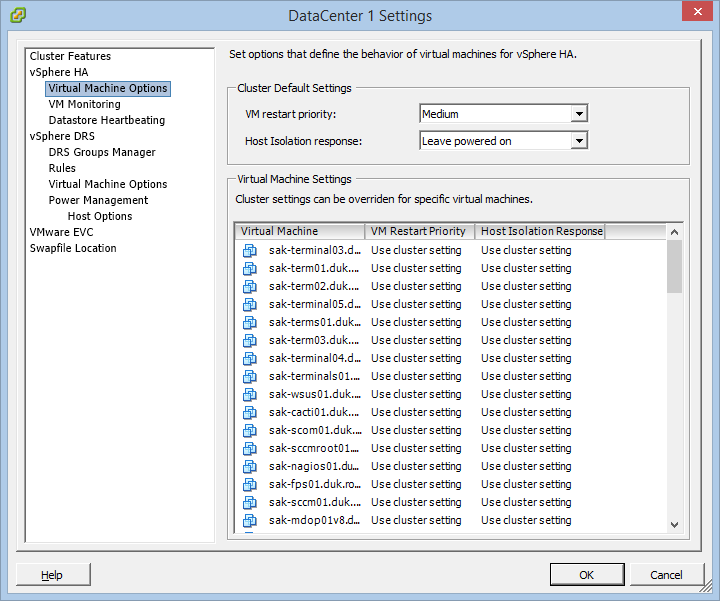The width and height of the screenshot is (720, 601).
Task: Click isolation response cell for sak-mdop01v8
Action: [x=526, y=521]
